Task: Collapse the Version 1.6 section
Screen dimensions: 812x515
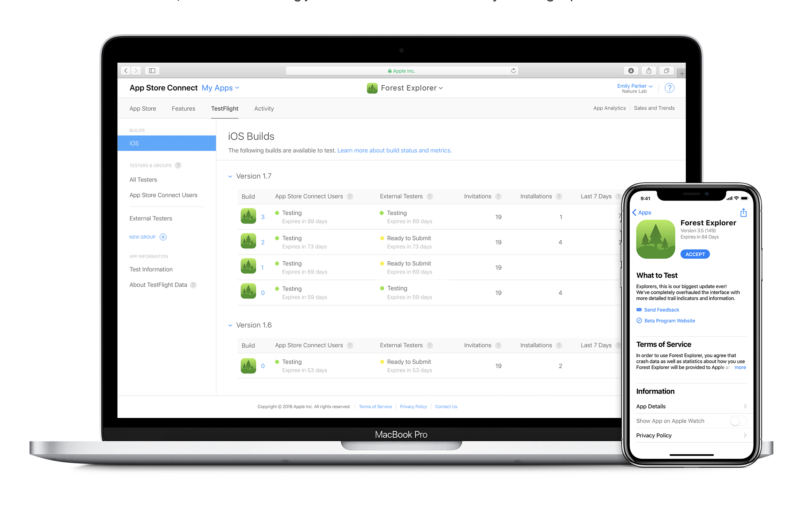Action: (x=230, y=326)
